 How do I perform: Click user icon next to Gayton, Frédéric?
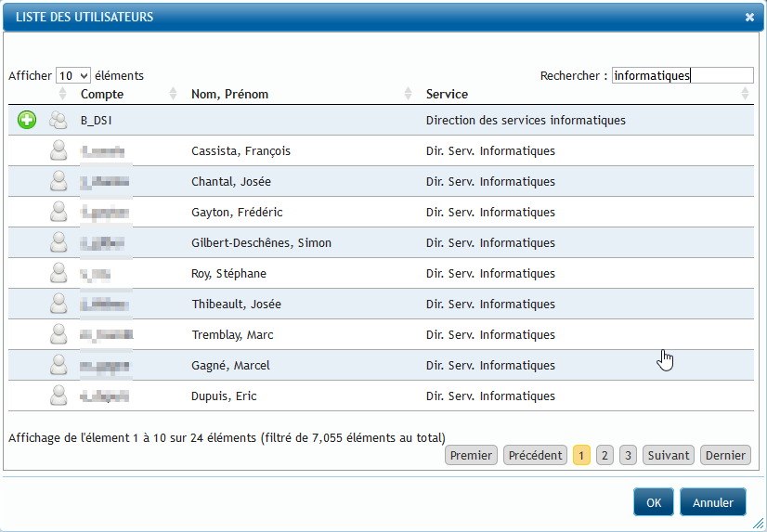coord(58,212)
